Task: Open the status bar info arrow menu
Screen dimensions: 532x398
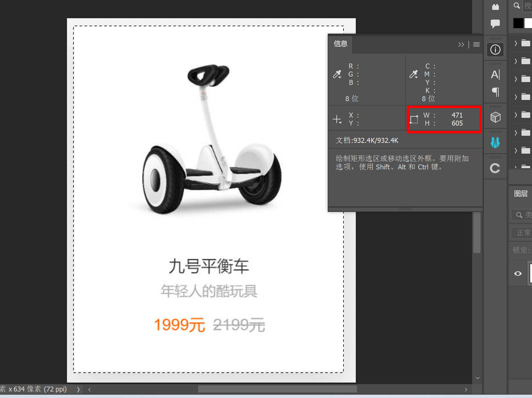Action: (78, 389)
